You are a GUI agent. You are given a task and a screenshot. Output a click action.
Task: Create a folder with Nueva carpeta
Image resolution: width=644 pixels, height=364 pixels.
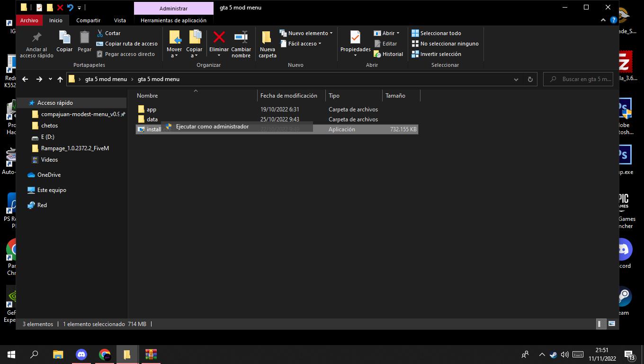click(267, 44)
